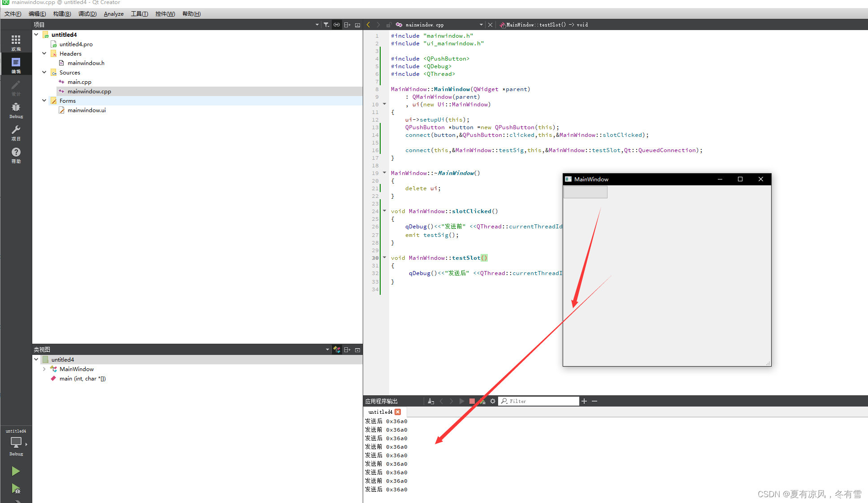
Task: Open the mainwindow.cpp open-documents dropdown
Action: point(481,25)
